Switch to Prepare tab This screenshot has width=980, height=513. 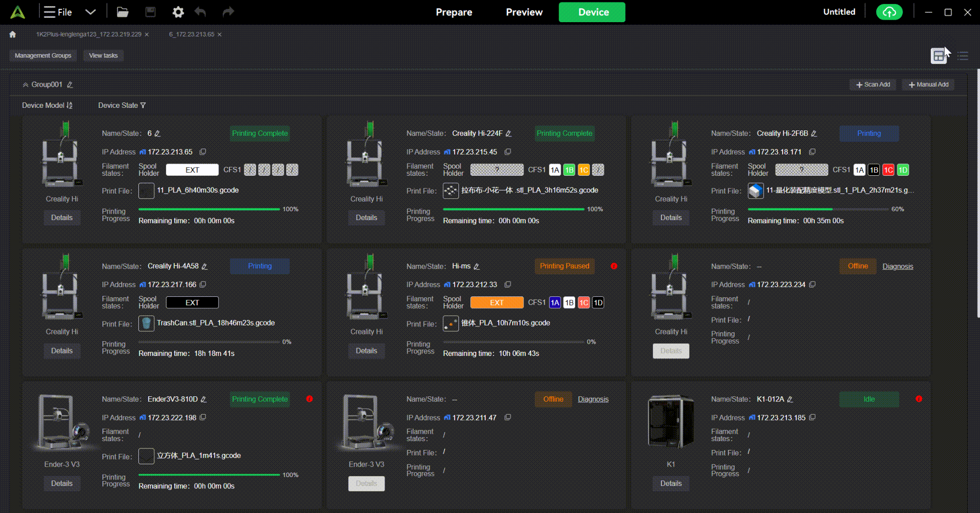[454, 12]
